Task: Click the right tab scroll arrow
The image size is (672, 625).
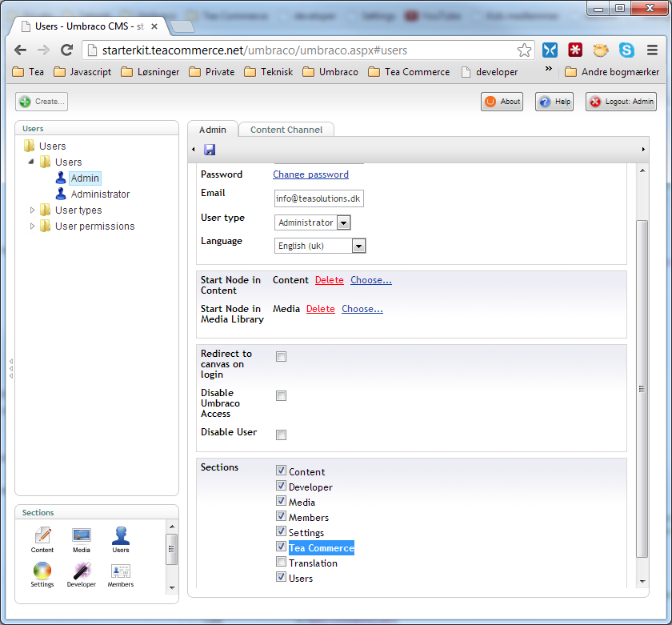Action: [643, 150]
